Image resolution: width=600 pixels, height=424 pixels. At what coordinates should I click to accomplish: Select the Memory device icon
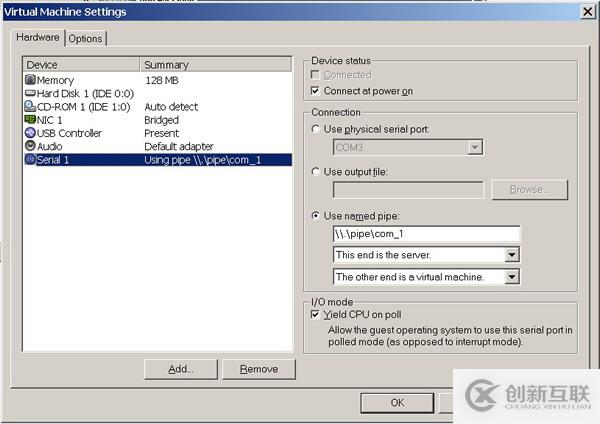point(30,80)
